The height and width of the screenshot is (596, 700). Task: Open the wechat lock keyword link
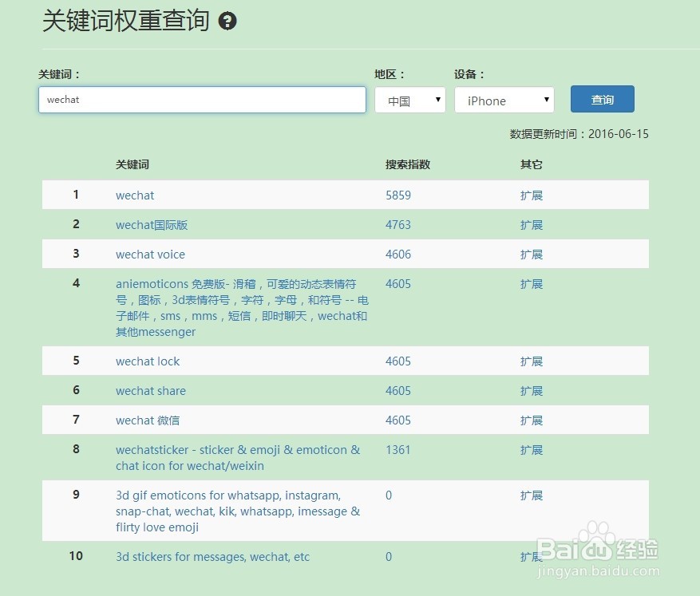[148, 361]
